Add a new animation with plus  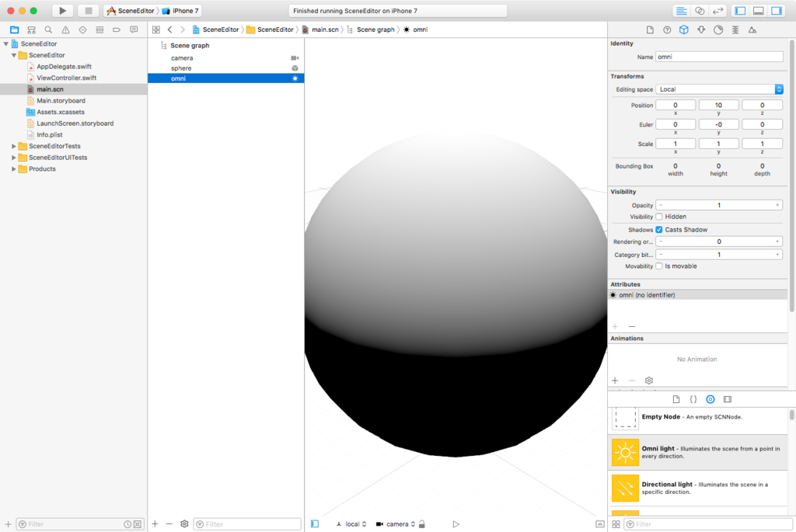click(x=616, y=381)
